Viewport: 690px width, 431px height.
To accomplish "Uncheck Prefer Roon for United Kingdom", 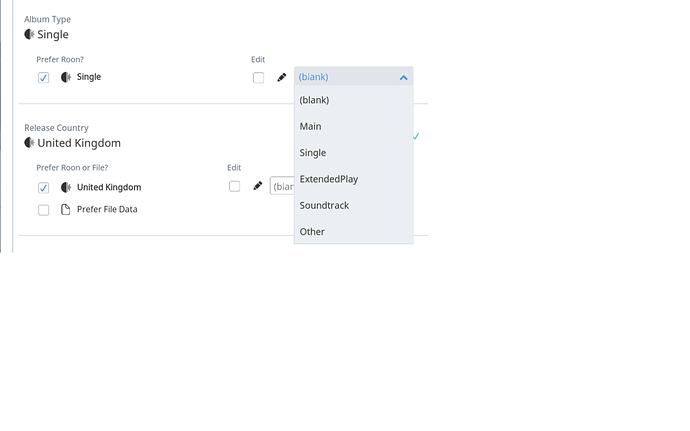I will (x=43, y=188).
